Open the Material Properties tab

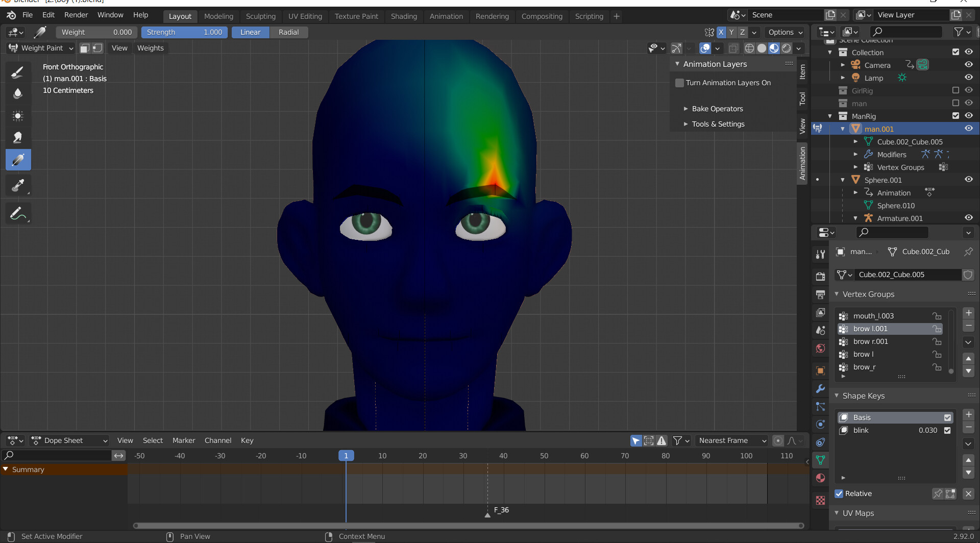point(820,478)
